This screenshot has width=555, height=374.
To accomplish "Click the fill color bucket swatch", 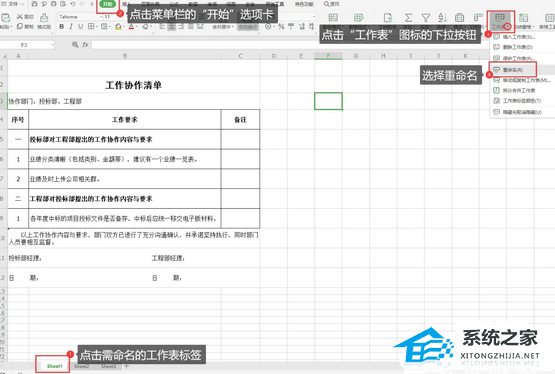I will tap(118, 27).
